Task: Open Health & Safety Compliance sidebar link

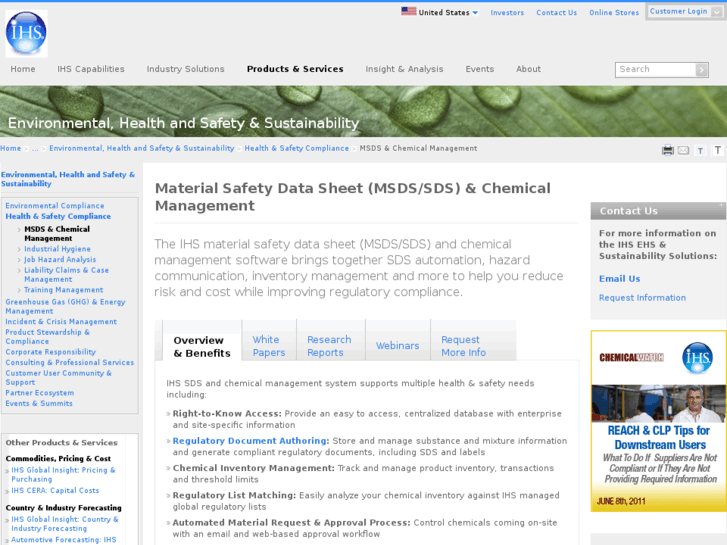Action: coord(58,216)
